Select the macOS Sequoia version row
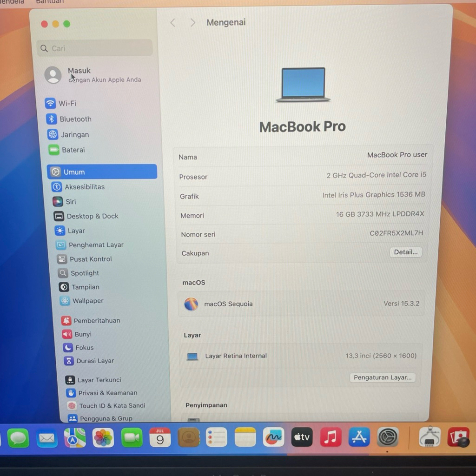The height and width of the screenshot is (476, 476). click(301, 304)
